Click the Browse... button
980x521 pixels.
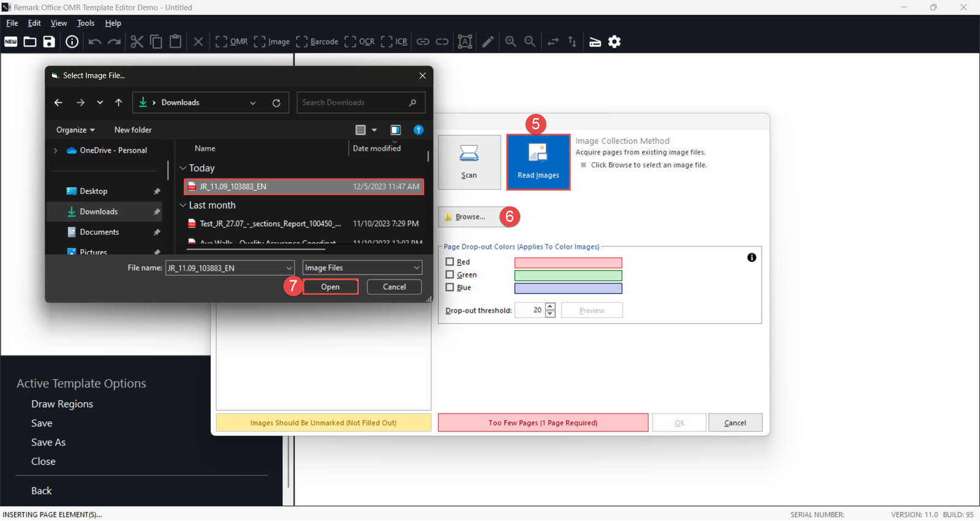click(x=469, y=217)
